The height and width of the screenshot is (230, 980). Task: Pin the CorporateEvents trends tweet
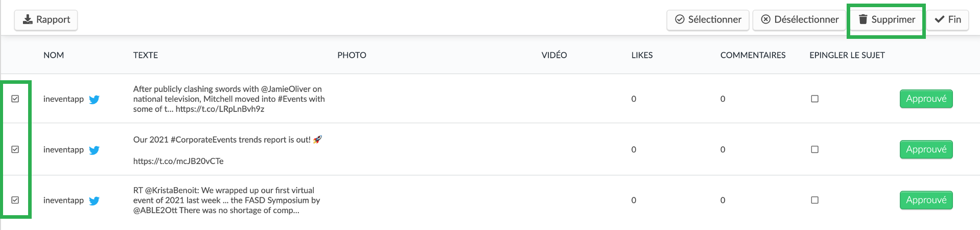coord(815,149)
